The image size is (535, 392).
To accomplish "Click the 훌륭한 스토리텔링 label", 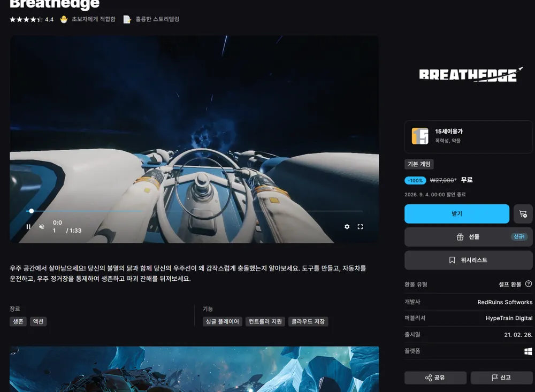I will click(157, 19).
